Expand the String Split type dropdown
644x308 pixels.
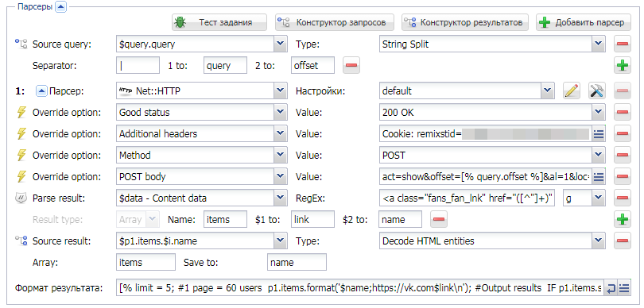click(599, 44)
